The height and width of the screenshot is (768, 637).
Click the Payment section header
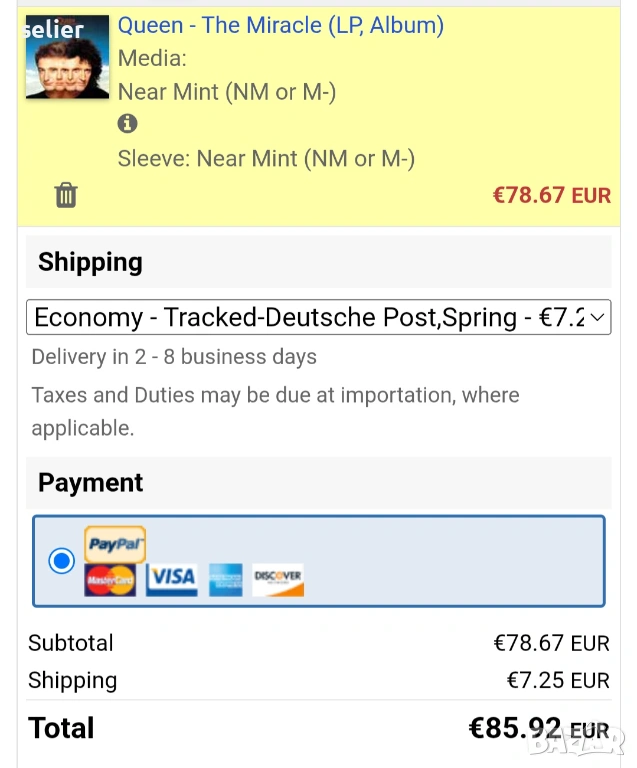pos(90,482)
